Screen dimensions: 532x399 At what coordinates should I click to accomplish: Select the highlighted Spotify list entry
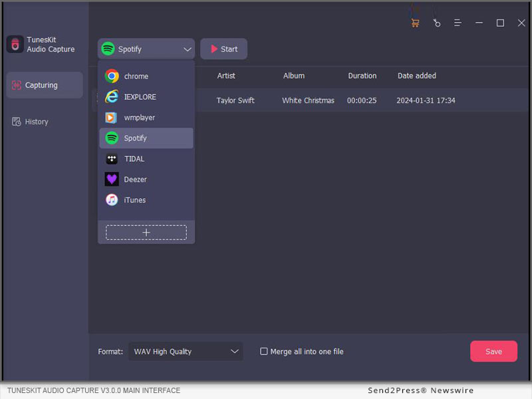point(146,138)
